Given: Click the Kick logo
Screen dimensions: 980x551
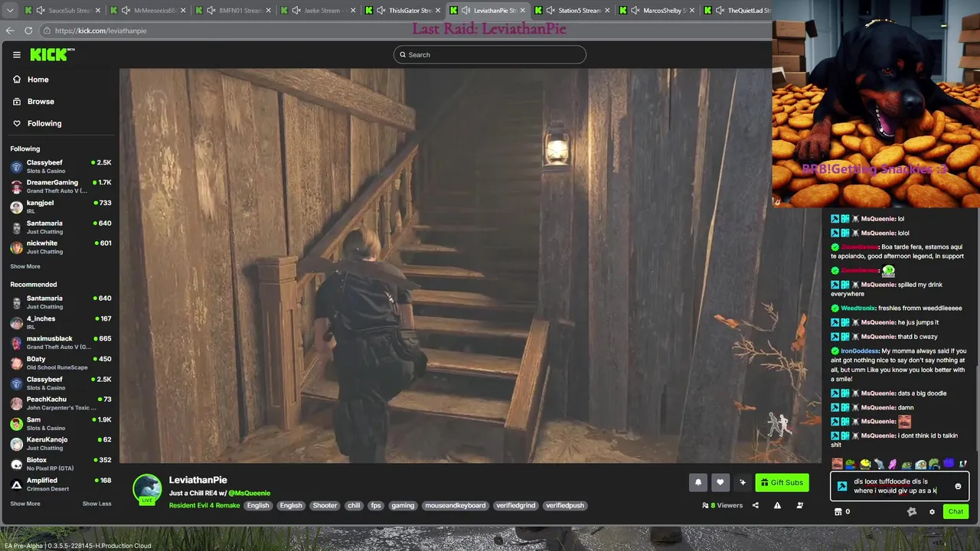Looking at the screenshot, I should coord(52,54).
